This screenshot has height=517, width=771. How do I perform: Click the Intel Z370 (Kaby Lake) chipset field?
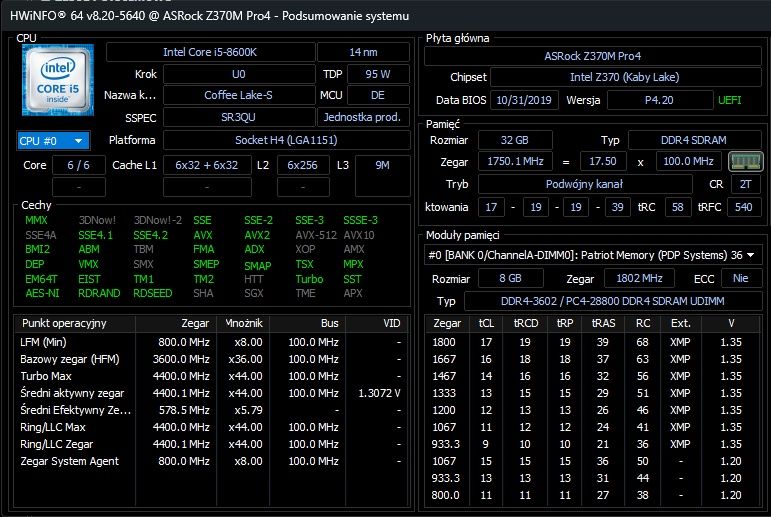coord(625,77)
